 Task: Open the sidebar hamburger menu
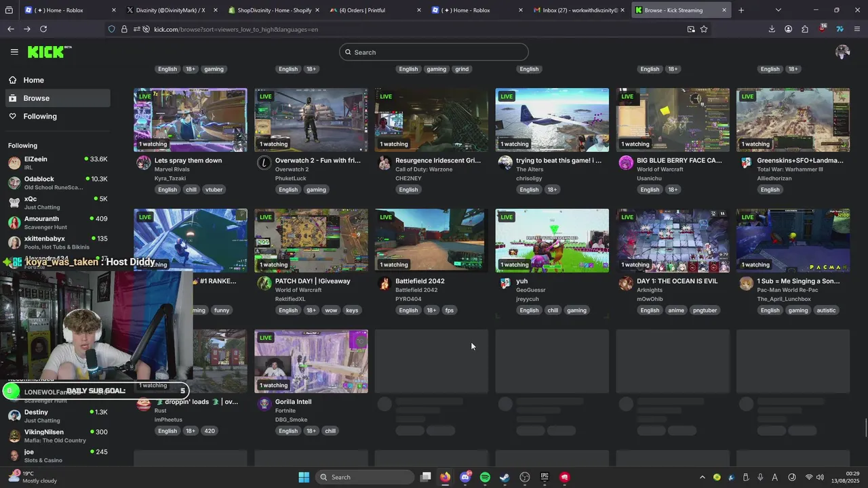pyautogui.click(x=14, y=52)
